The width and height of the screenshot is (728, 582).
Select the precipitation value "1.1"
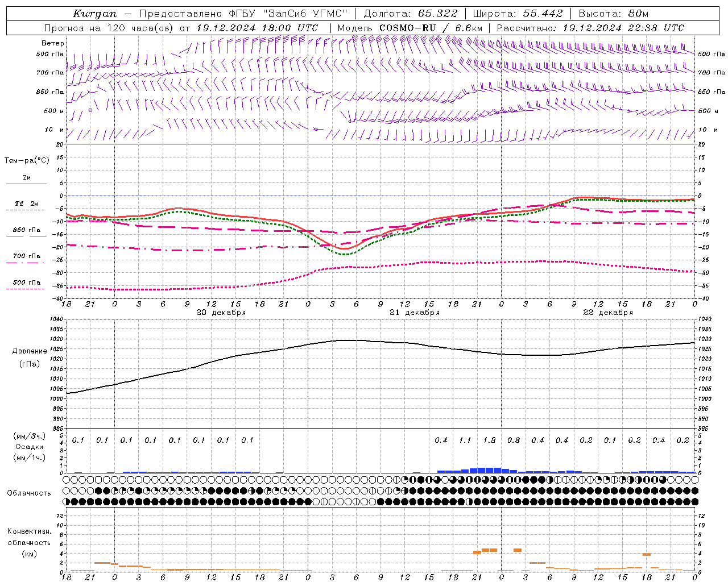[465, 440]
